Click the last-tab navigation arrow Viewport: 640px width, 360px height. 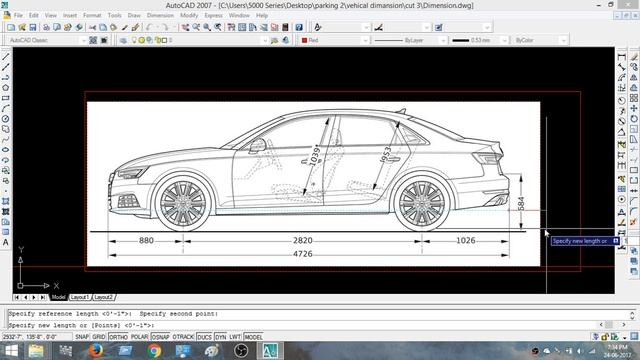coord(43,297)
